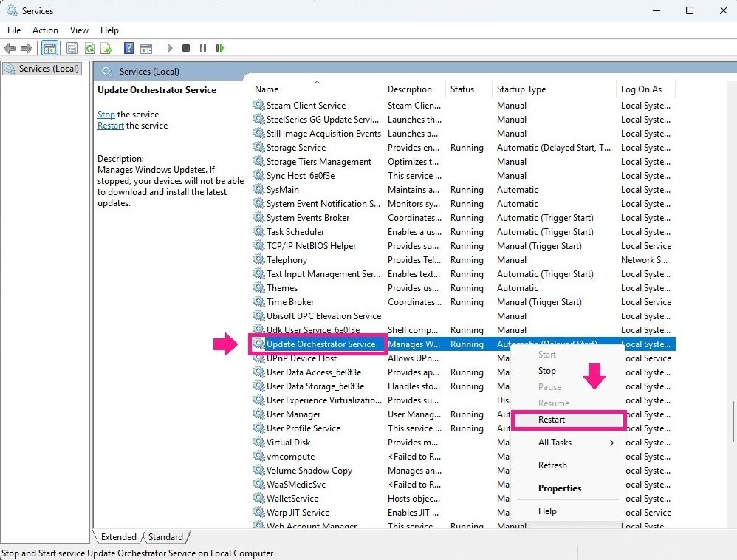The image size is (737, 560).
Task: Click gear icon beside Telephony service
Action: pos(258,259)
